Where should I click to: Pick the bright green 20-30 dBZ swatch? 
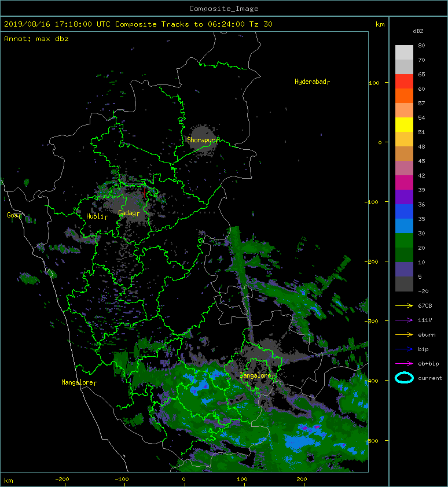[404, 241]
